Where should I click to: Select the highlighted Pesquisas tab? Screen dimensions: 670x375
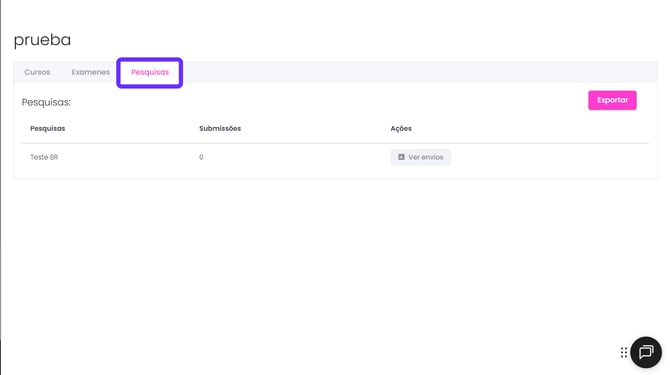point(150,72)
